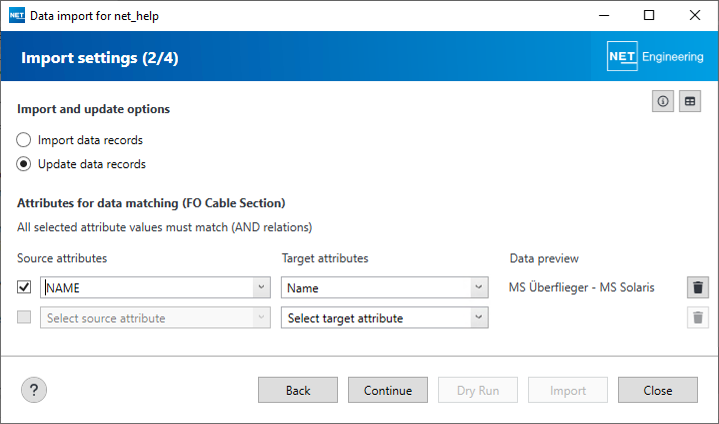The image size is (719, 424).
Task: Delete the NAME matching row with trash icon
Action: pos(698,288)
